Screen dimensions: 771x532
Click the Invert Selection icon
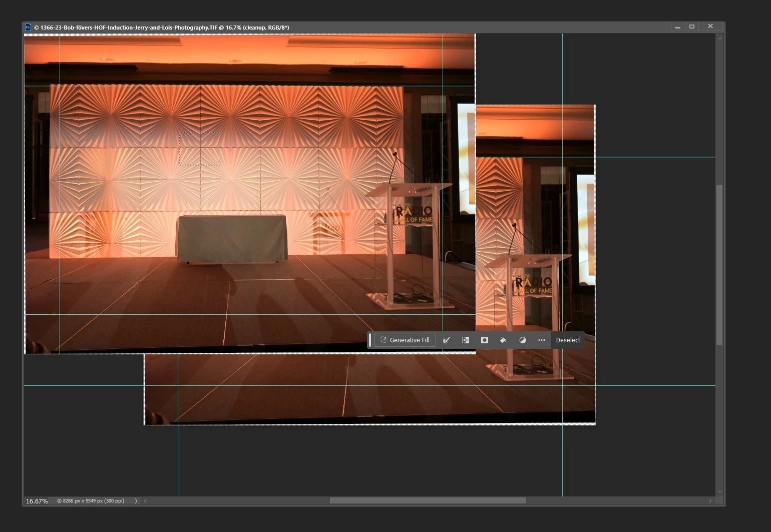tap(466, 340)
